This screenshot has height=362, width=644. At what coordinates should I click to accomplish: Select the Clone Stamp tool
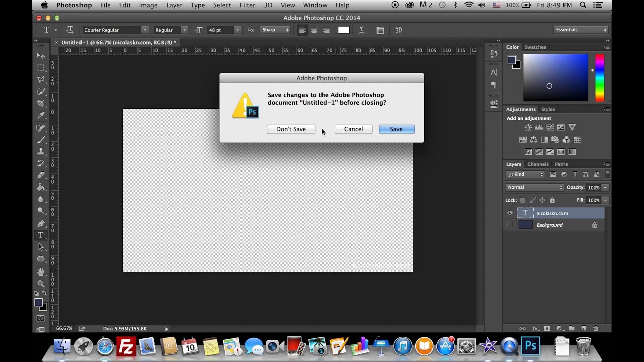(41, 151)
